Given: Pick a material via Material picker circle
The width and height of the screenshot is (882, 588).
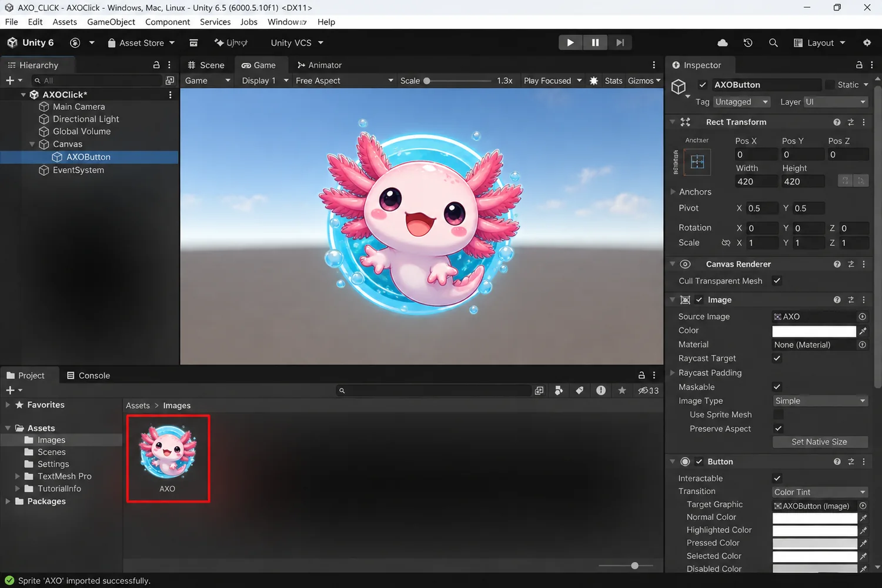Looking at the screenshot, I should tap(862, 345).
